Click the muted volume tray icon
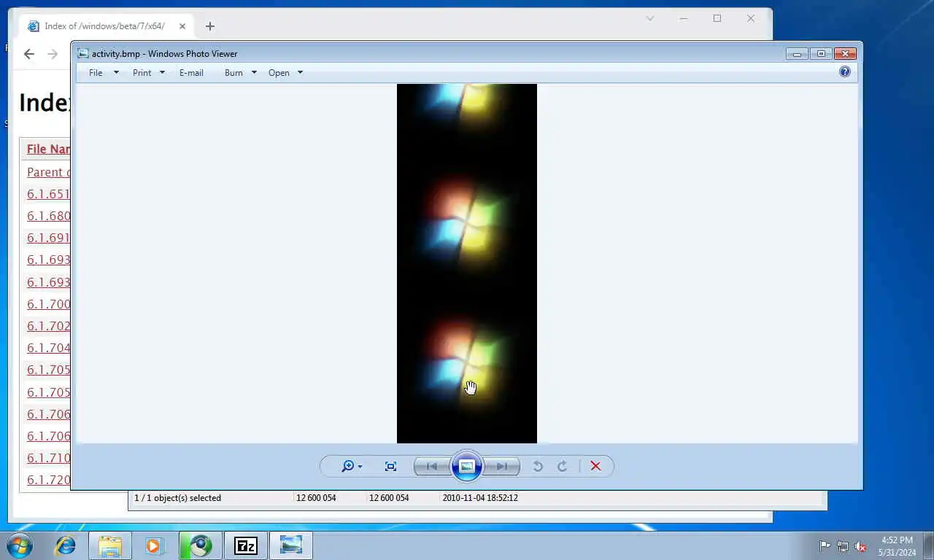The width and height of the screenshot is (934, 560). point(861,546)
